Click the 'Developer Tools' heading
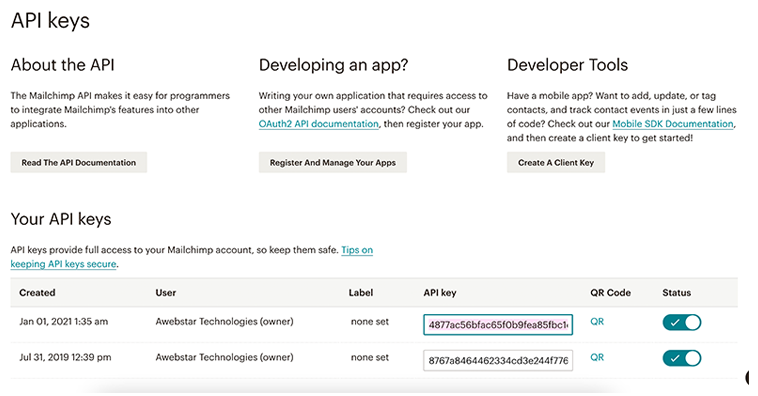Viewport: 758px width, 396px height. click(568, 65)
